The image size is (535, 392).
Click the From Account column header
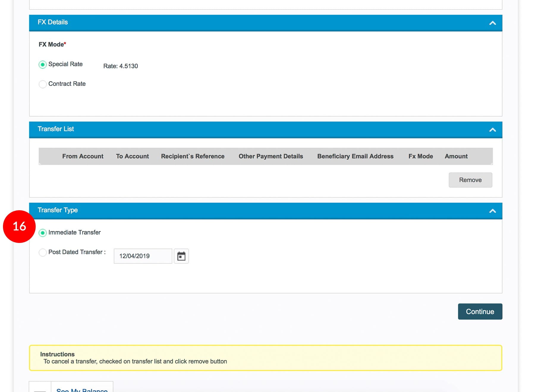click(83, 156)
